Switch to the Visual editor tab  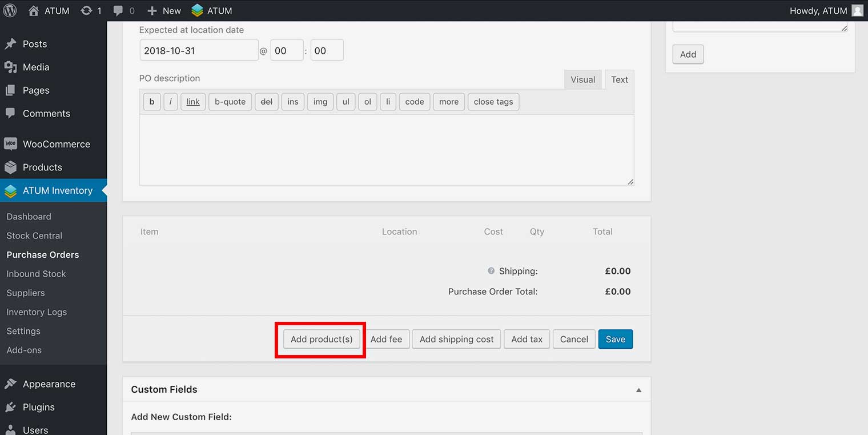click(x=582, y=79)
